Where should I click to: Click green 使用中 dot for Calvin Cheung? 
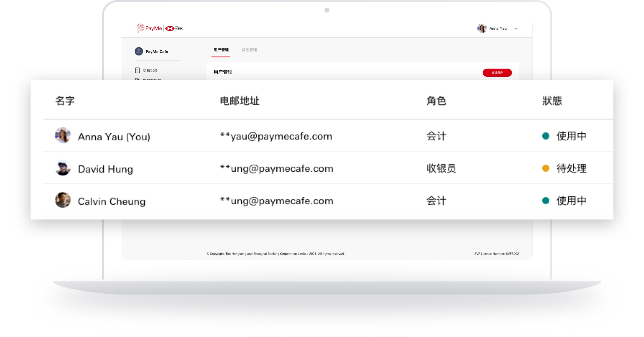click(x=546, y=201)
